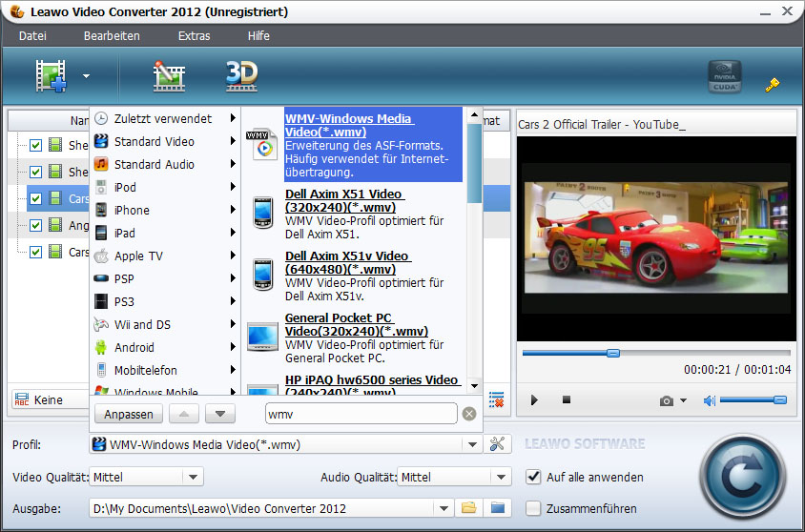The width and height of the screenshot is (805, 532).
Task: Open the video edit toolbar icon
Action: click(x=169, y=76)
